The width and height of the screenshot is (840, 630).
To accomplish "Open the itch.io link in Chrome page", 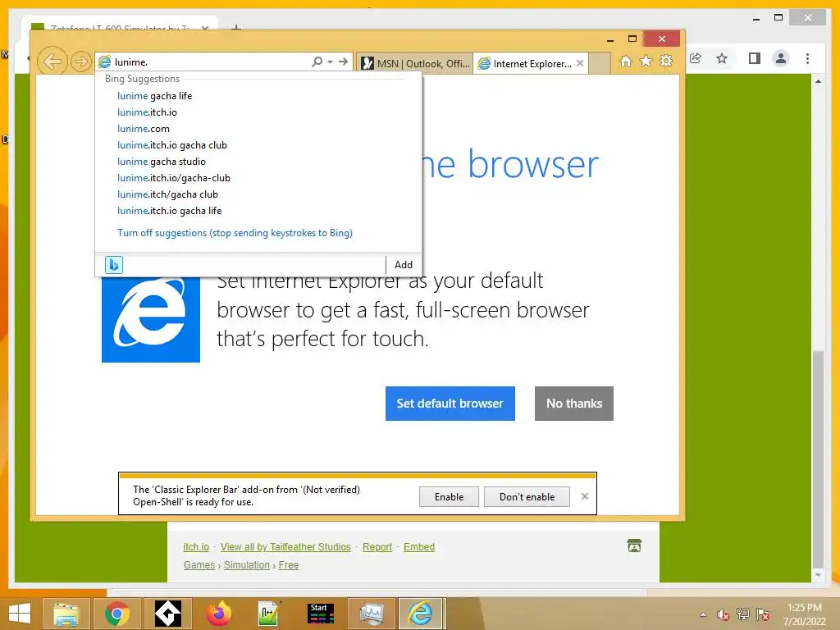I will point(196,547).
